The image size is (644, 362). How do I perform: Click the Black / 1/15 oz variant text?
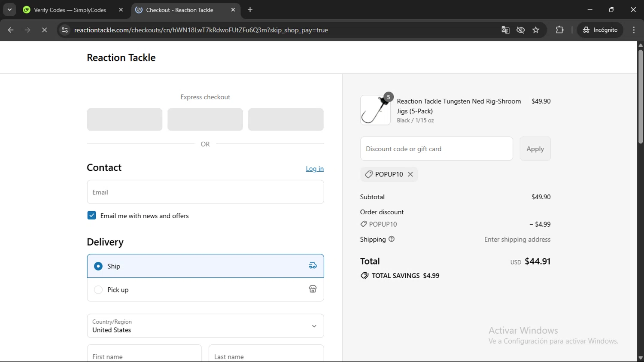(415, 121)
